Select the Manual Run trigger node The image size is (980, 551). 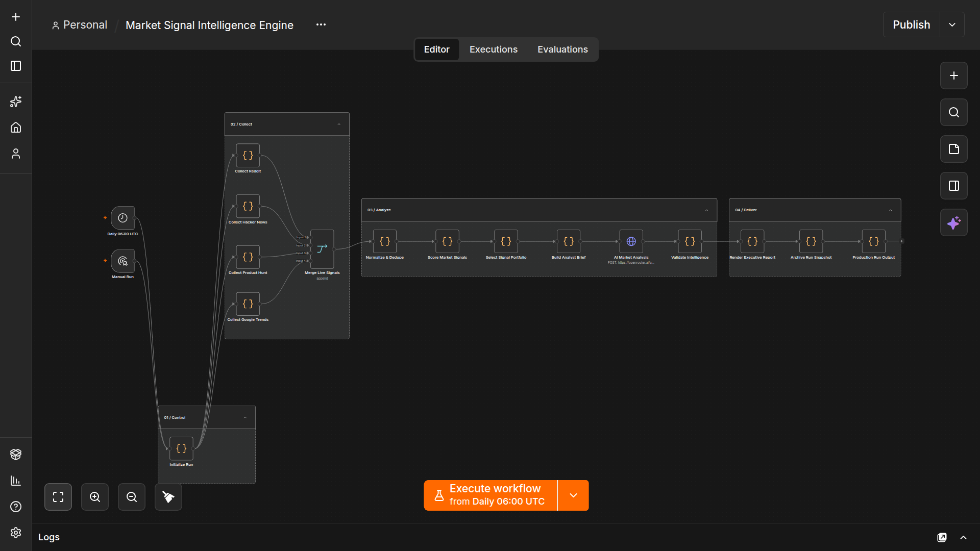point(122,261)
